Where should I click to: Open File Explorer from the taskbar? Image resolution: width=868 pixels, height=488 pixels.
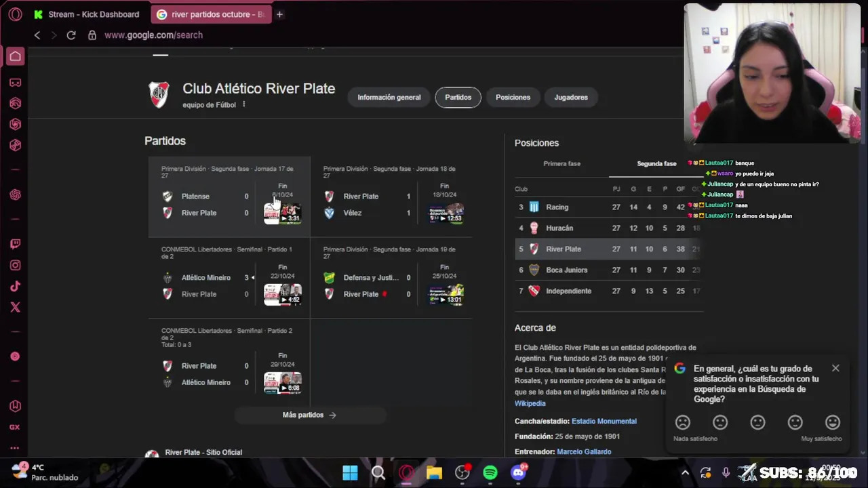[434, 472]
